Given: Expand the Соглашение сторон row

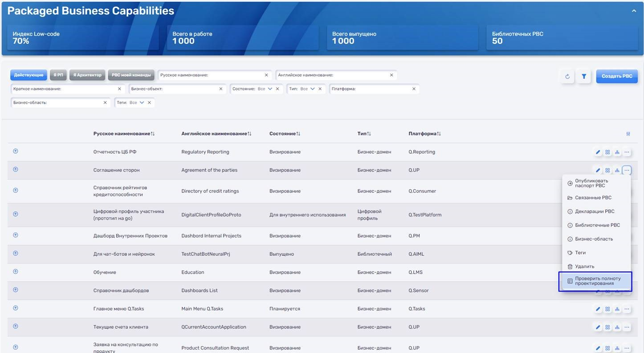Looking at the screenshot, I should click(16, 169).
